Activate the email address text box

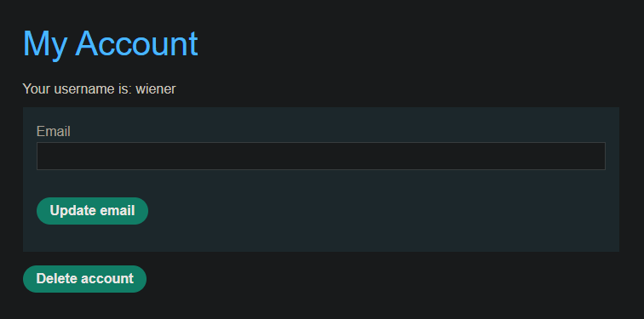(321, 156)
